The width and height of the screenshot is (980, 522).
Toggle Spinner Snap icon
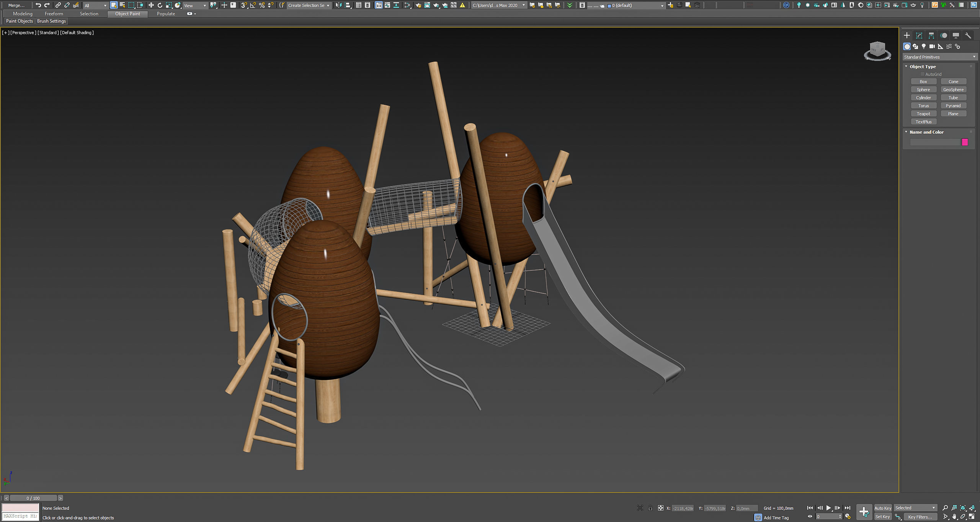coord(271,5)
